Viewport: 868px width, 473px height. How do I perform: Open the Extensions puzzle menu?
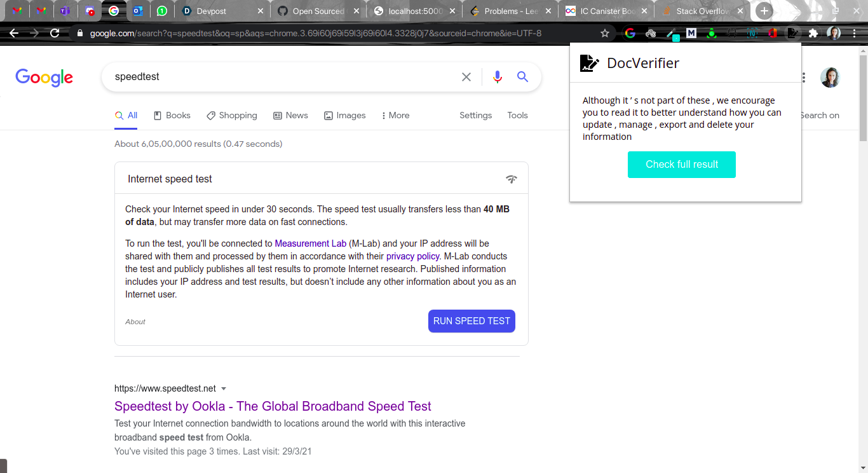[x=813, y=33]
